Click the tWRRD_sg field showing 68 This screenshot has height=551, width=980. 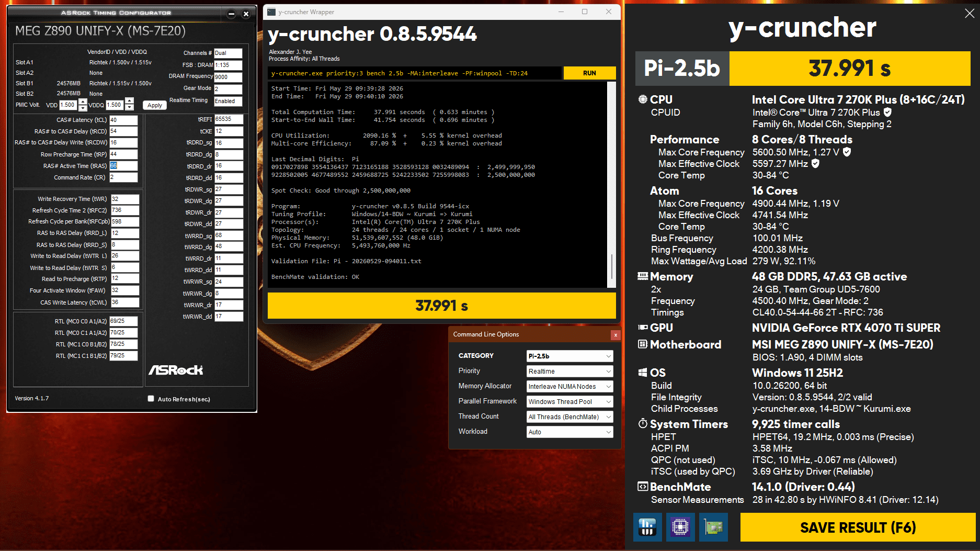[x=229, y=235]
